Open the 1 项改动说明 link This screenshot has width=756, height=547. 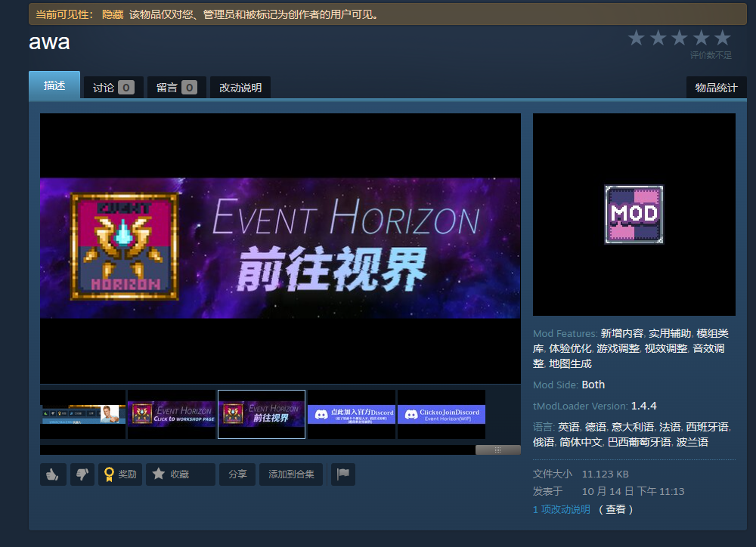tap(561, 509)
